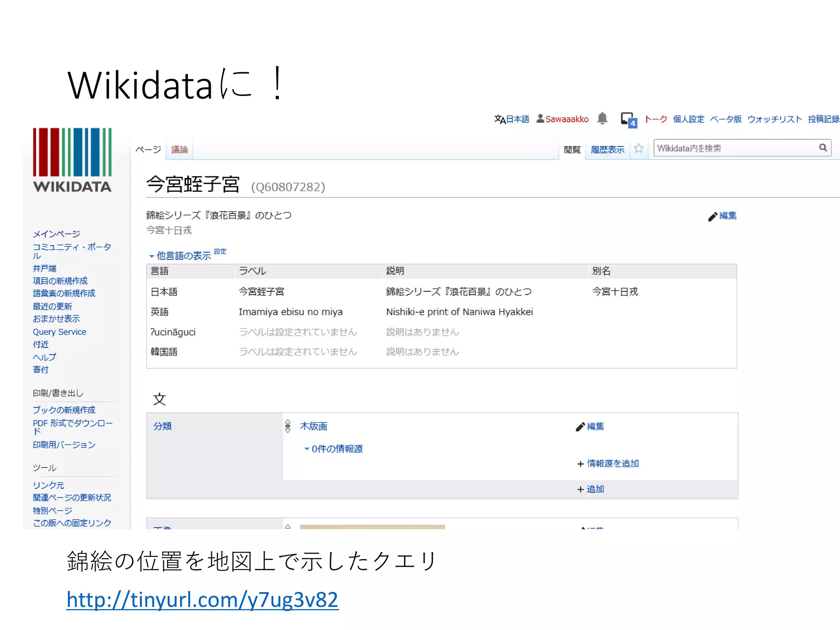The height and width of the screenshot is (630, 840).
Task: Open the 分類 property link
Action: [162, 426]
